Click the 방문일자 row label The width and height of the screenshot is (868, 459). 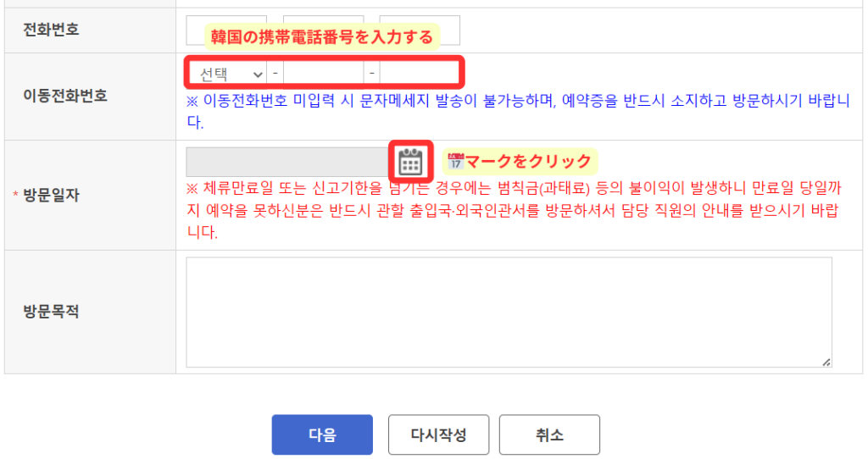coord(51,196)
